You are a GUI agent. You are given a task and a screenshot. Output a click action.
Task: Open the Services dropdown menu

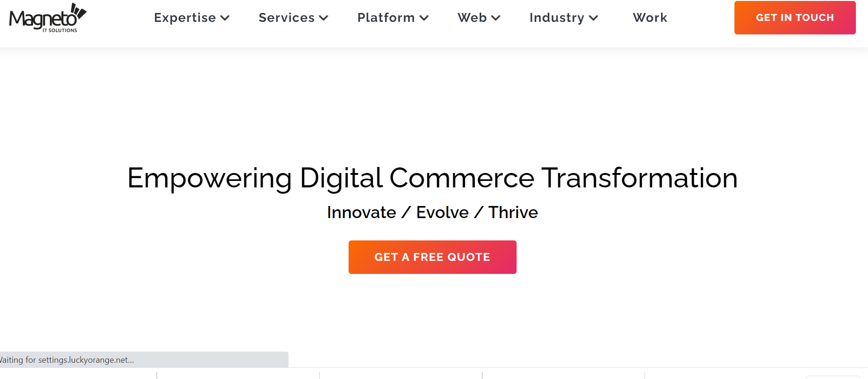287,18
